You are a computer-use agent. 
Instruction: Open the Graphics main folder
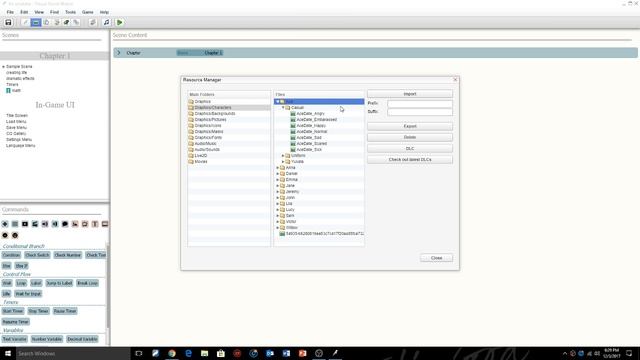(202, 101)
